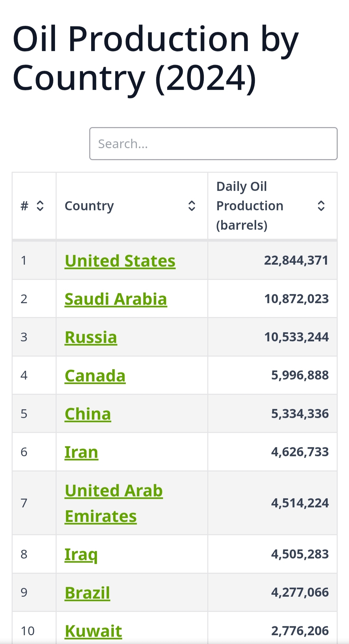Open the Brazil link
The height and width of the screenshot is (644, 349).
pyautogui.click(x=87, y=593)
